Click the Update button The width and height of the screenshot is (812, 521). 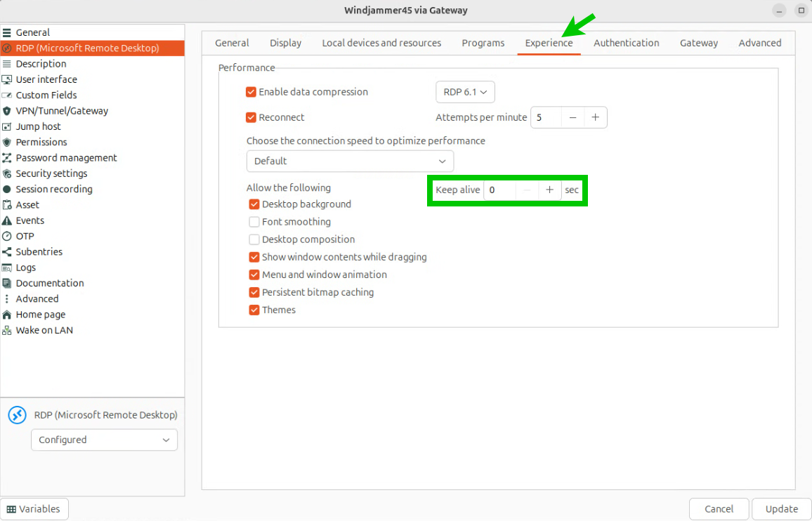(781, 509)
